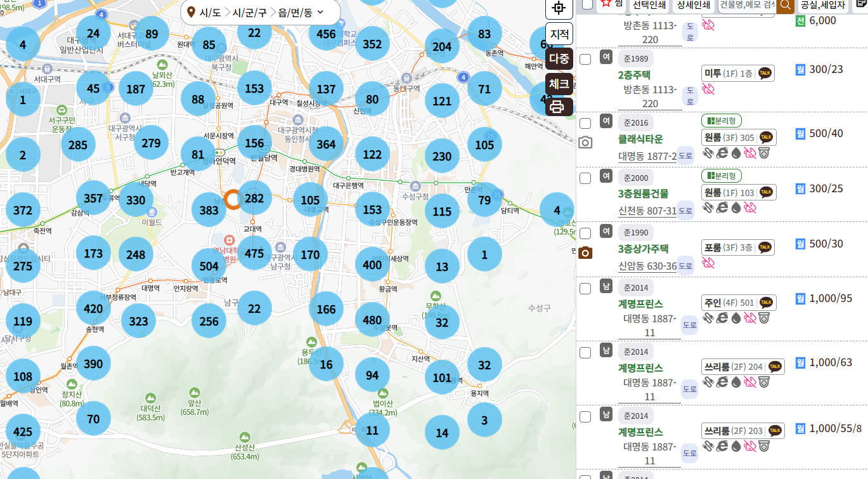Click 분리형 badge in 3층원룸건물 row
This screenshot has width=868, height=479.
(x=722, y=176)
